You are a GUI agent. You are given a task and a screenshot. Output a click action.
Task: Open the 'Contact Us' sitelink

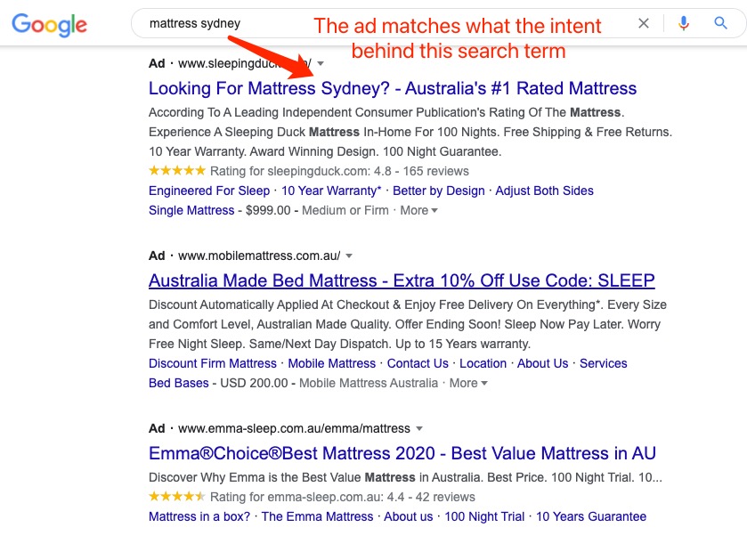(418, 363)
